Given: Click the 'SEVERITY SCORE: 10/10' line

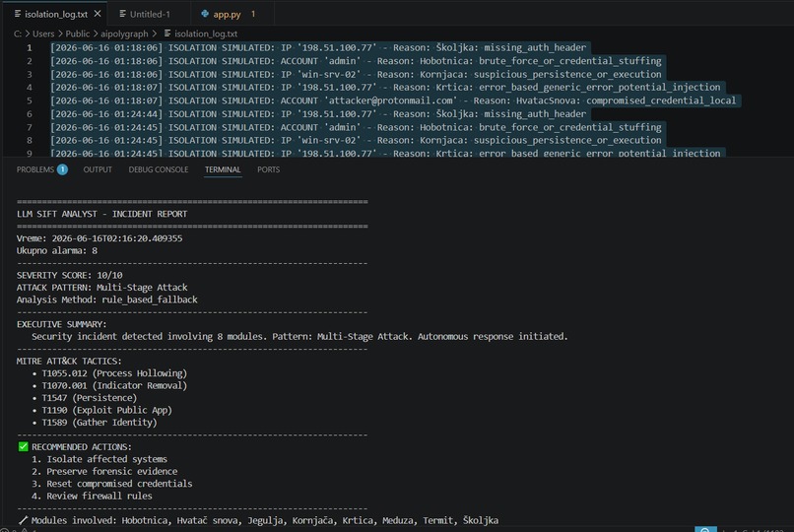Looking at the screenshot, I should click(x=69, y=276).
